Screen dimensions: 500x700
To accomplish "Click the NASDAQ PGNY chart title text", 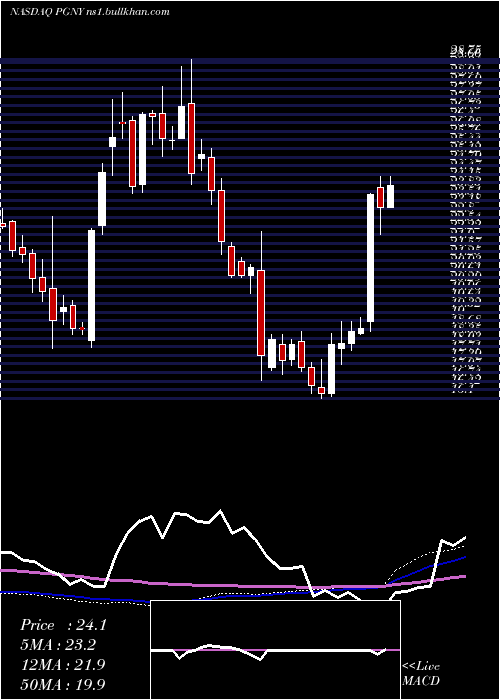I will point(90,12).
